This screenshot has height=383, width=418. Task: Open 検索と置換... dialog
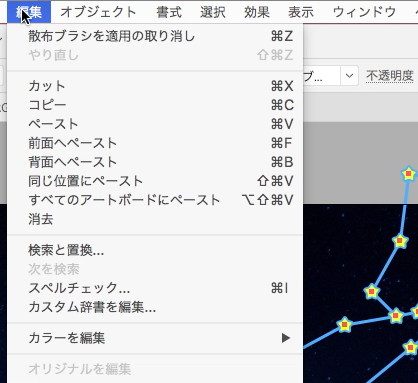click(x=155, y=250)
